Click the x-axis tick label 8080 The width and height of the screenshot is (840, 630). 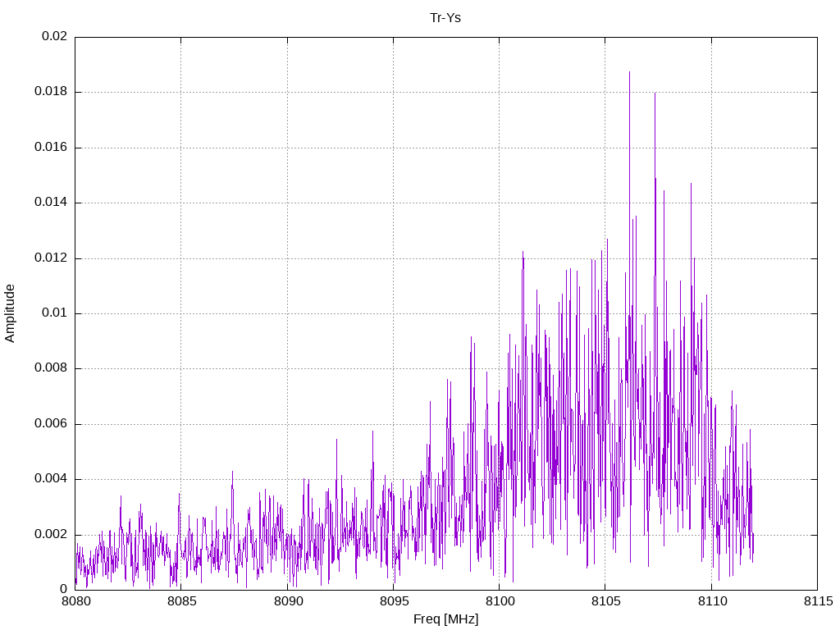coord(75,601)
